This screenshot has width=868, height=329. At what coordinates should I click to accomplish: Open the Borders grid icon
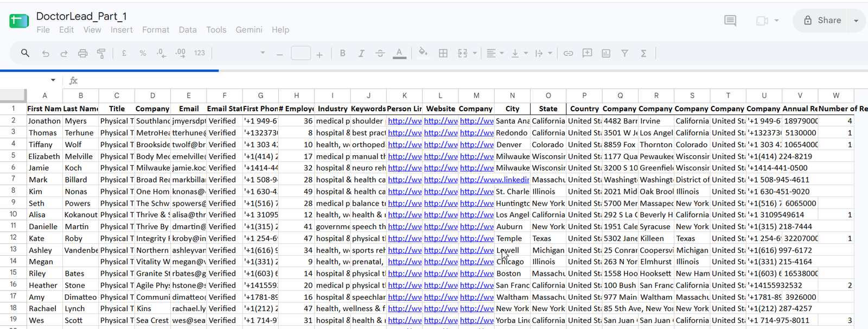pyautogui.click(x=443, y=53)
